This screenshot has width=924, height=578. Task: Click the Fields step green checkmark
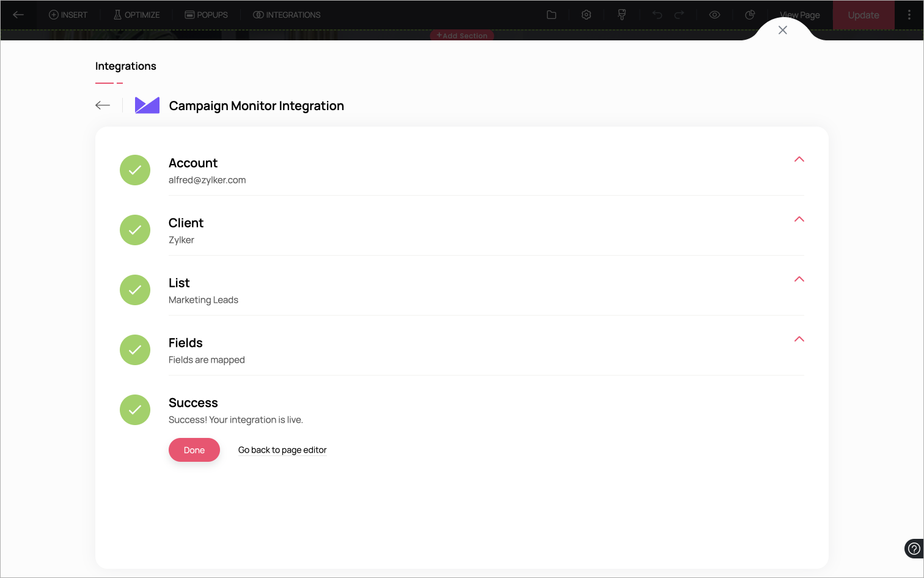(x=135, y=350)
